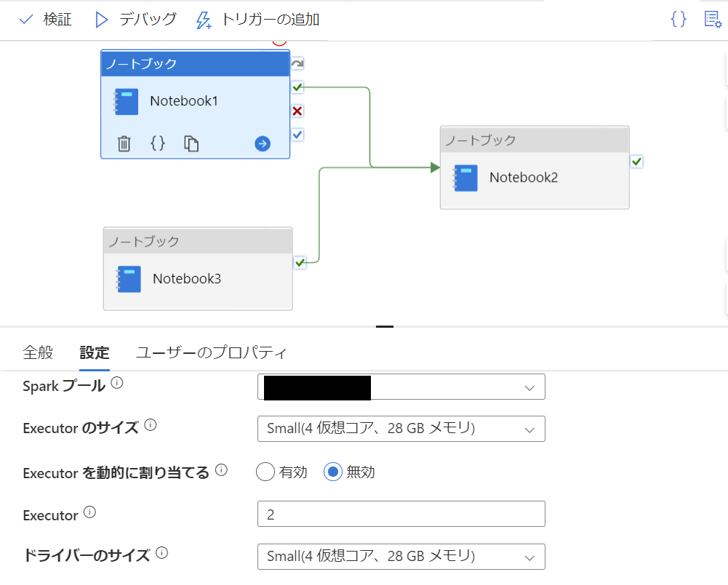
Task: Select the Notebook2 activity notebook icon
Action: coord(465,178)
